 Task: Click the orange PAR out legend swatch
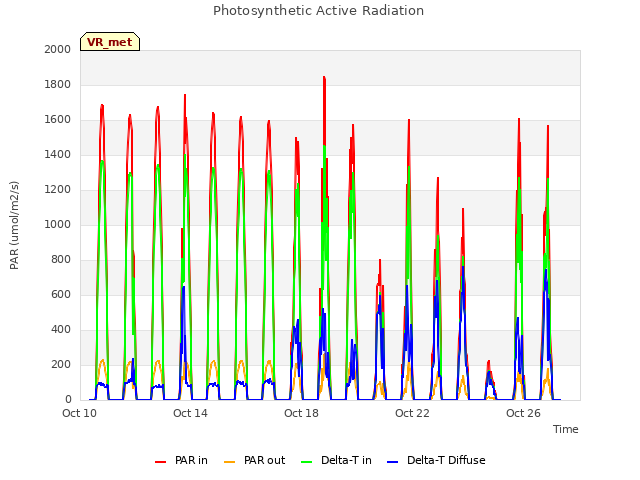click(230, 461)
